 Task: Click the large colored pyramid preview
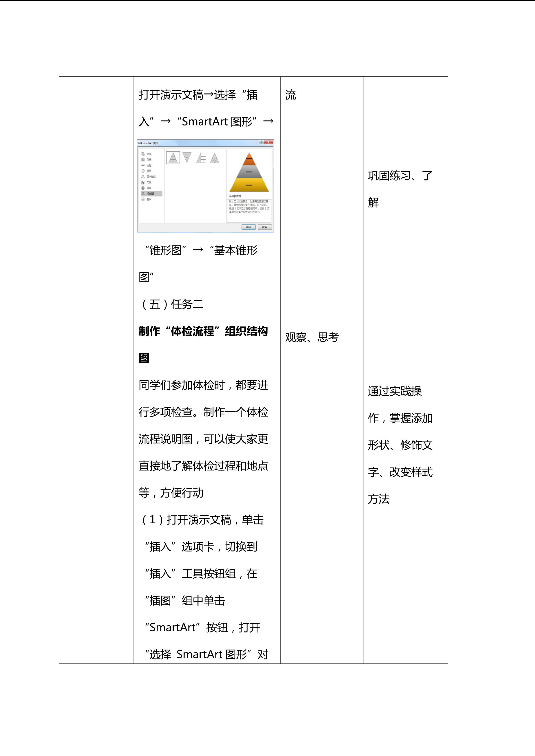(249, 172)
